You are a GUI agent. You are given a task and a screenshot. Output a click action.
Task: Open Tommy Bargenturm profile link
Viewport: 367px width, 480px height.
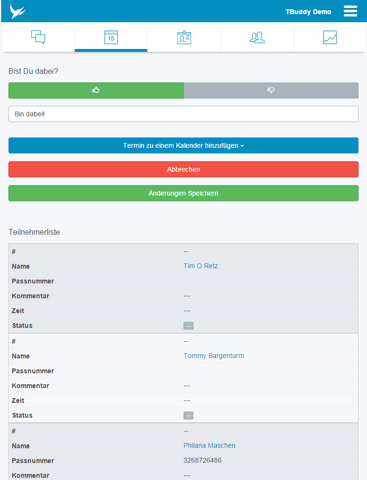[x=214, y=356]
